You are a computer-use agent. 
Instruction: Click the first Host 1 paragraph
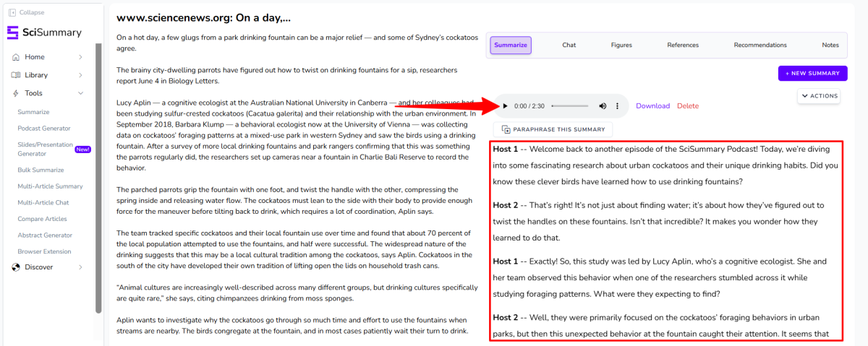click(x=665, y=165)
